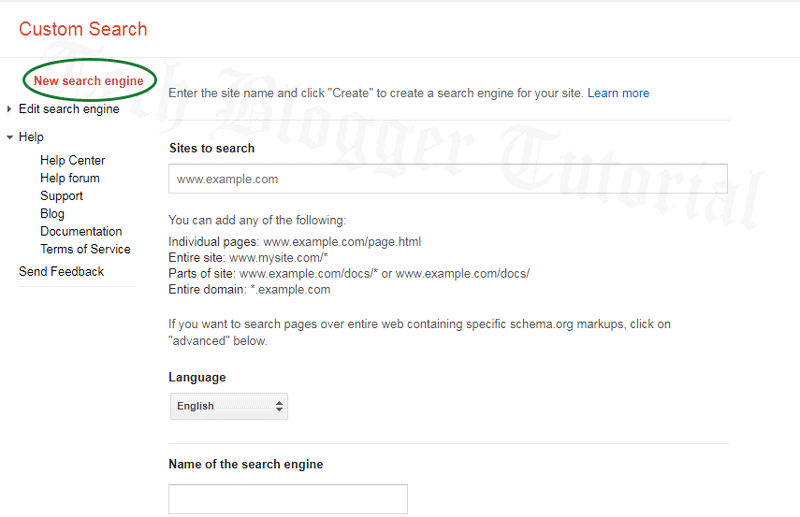Open Help Center link

[x=72, y=160]
